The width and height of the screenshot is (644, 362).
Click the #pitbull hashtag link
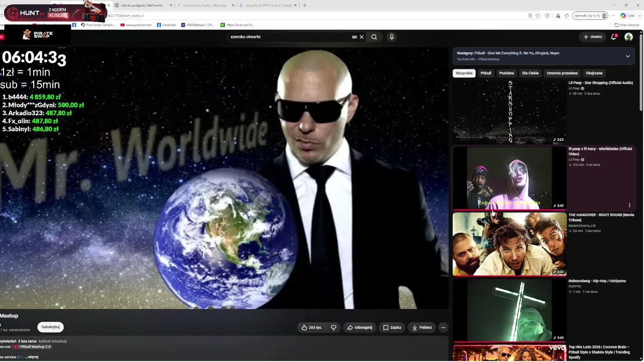pos(44,341)
